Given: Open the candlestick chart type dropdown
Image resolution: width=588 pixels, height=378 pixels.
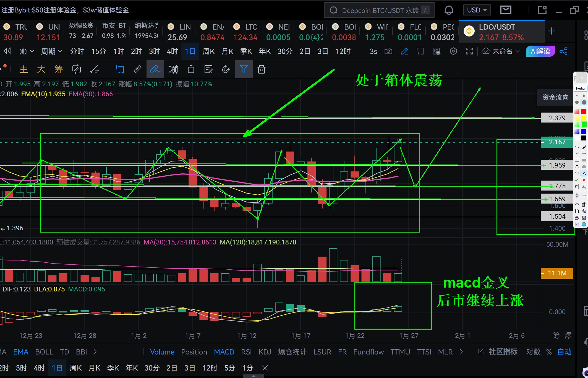Looking at the screenshot, I should point(27,51).
